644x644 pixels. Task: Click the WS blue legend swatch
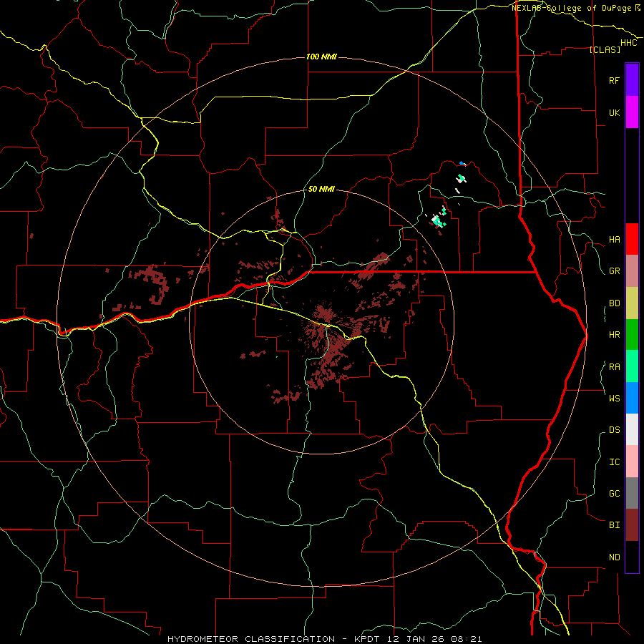(632, 398)
